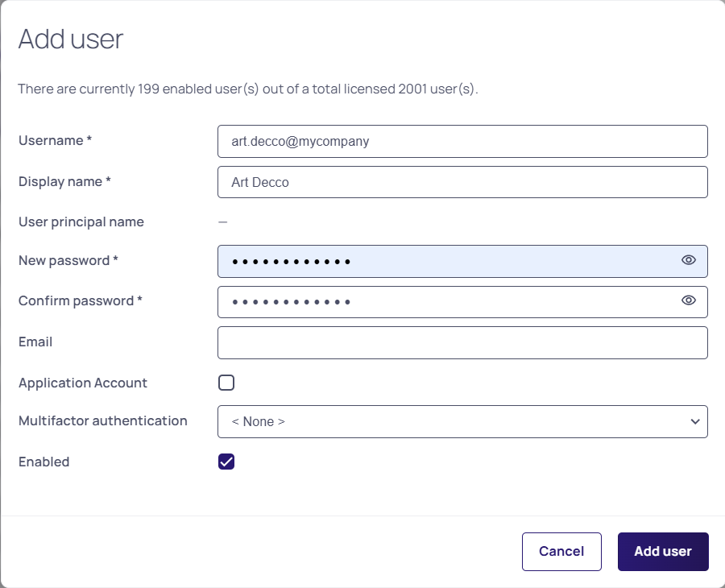Disable the Enabled checkbox
This screenshot has width=725, height=588.
pos(226,461)
